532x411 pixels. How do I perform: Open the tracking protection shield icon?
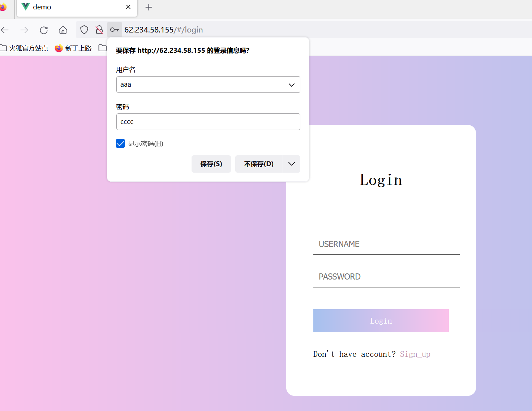84,30
